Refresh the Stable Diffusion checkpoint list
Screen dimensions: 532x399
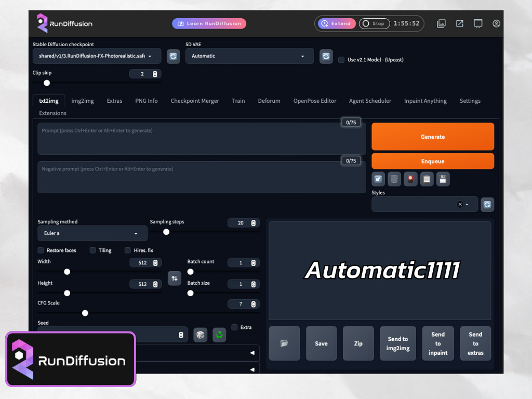tap(173, 56)
